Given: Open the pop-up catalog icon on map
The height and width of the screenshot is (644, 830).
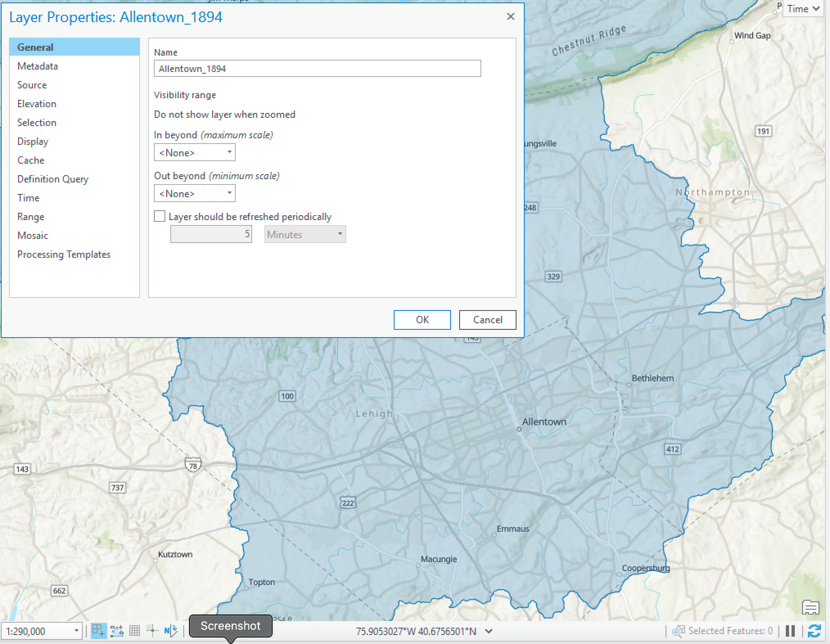Looking at the screenshot, I should [810, 608].
